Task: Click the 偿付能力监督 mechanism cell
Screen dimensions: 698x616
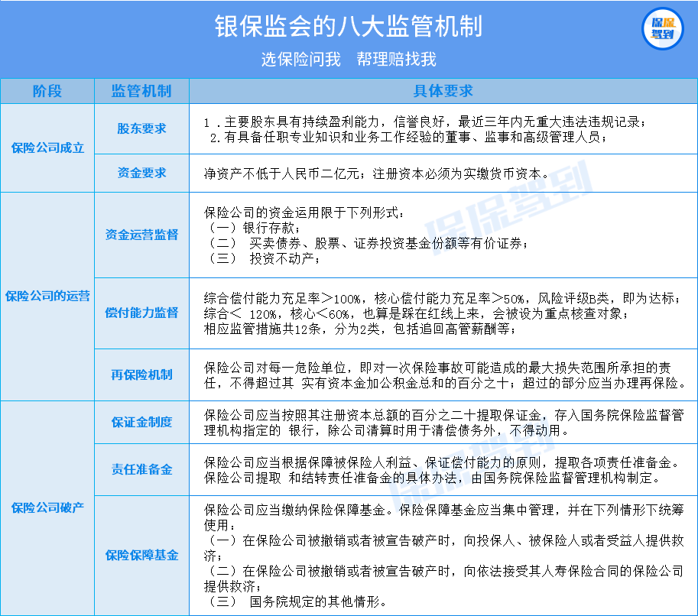Action: [141, 313]
